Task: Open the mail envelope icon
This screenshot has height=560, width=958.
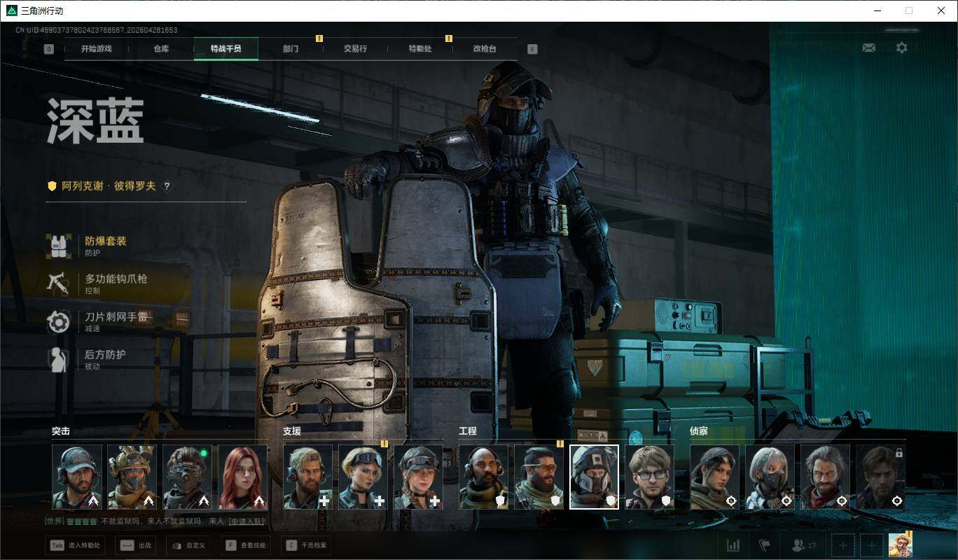Action: click(x=869, y=48)
